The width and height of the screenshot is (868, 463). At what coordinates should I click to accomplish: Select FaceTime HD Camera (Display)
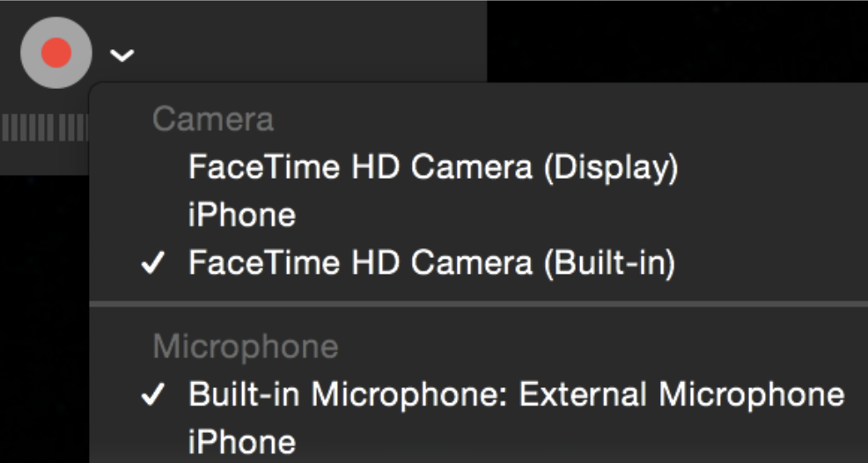[432, 167]
